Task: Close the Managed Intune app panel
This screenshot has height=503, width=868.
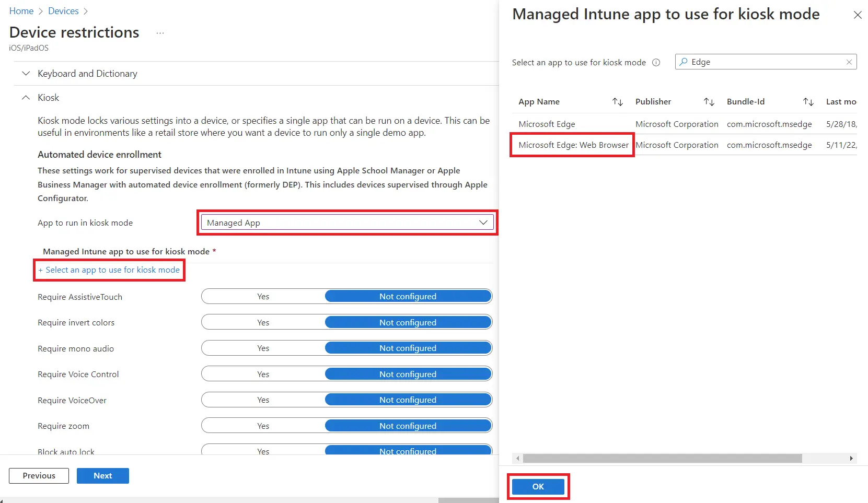Action: pyautogui.click(x=858, y=15)
